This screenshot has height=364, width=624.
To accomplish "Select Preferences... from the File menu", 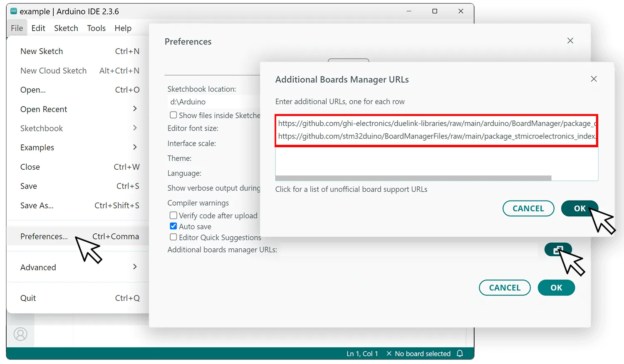I will [x=44, y=236].
